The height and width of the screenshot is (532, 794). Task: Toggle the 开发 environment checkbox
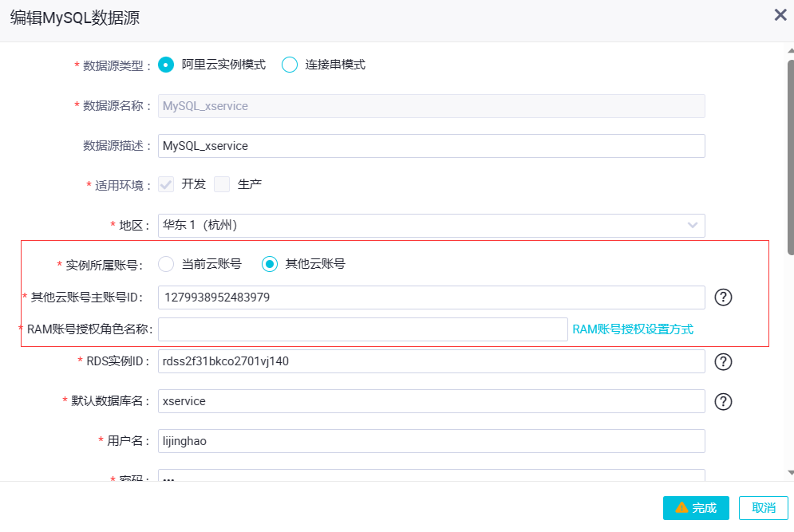[x=166, y=184]
